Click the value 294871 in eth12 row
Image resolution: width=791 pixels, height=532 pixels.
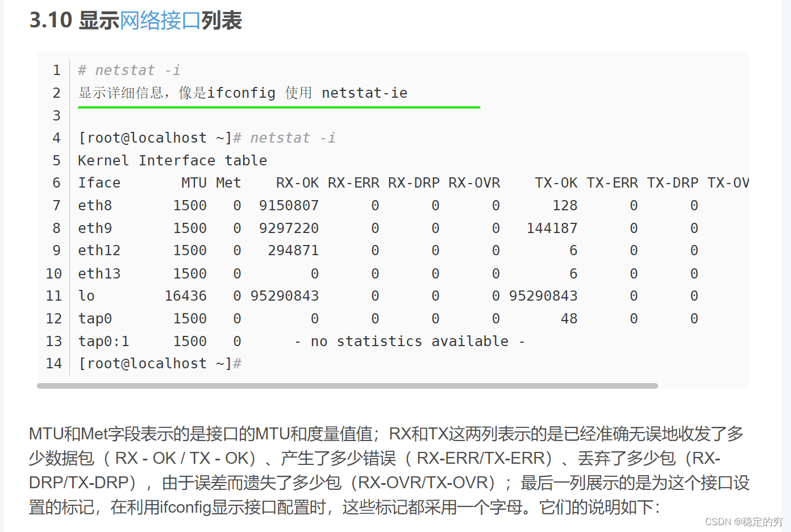(x=293, y=250)
